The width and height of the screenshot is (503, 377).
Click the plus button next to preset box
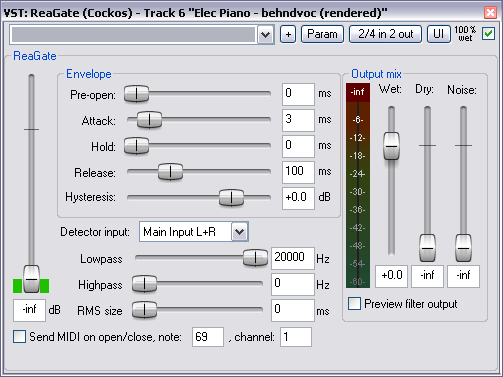[288, 34]
